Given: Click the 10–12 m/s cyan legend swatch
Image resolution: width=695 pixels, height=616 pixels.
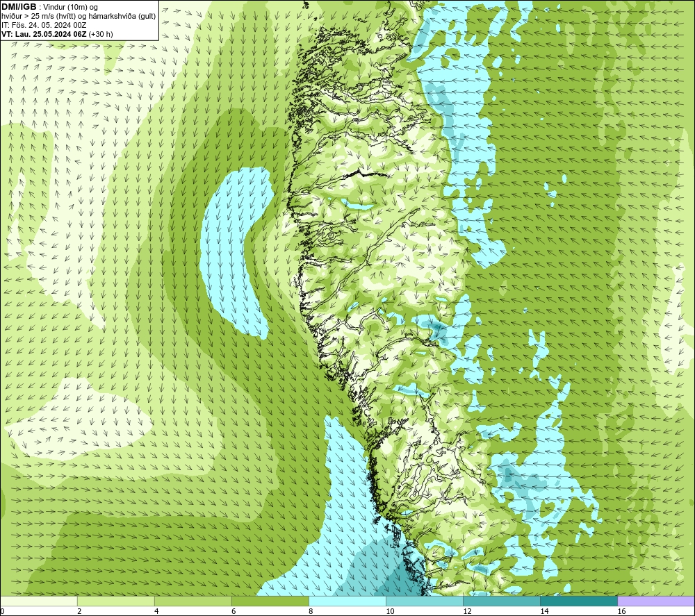Looking at the screenshot, I should pyautogui.click(x=425, y=601).
